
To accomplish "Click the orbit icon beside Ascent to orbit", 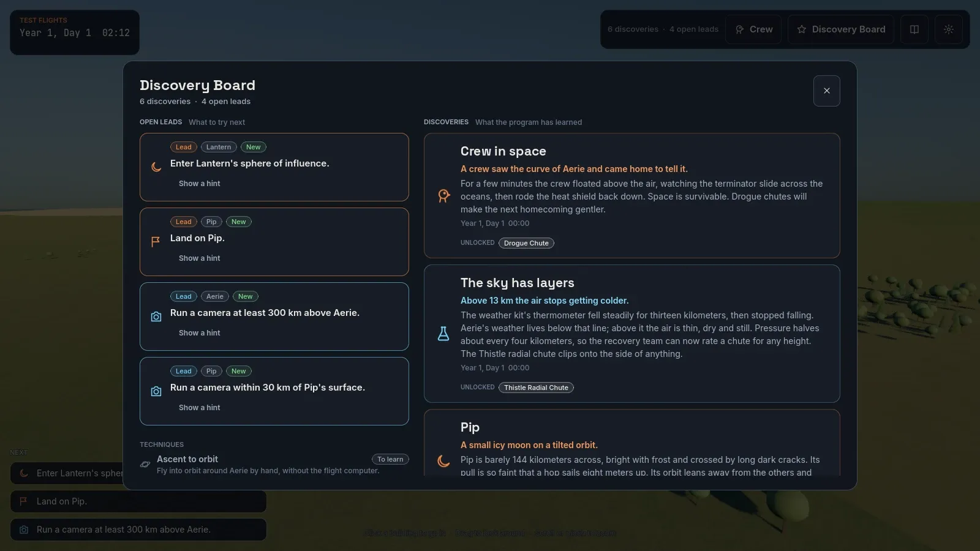I will (x=145, y=465).
